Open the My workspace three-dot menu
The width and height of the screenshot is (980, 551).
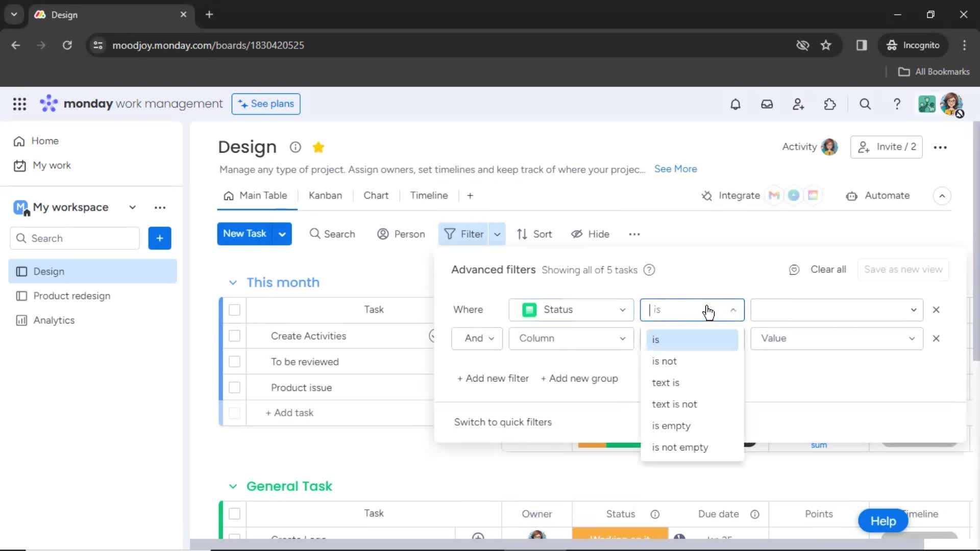[160, 208]
